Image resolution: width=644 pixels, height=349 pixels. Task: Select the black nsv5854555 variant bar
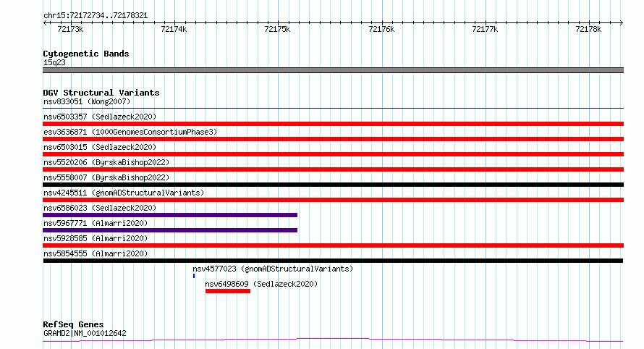[333, 261]
